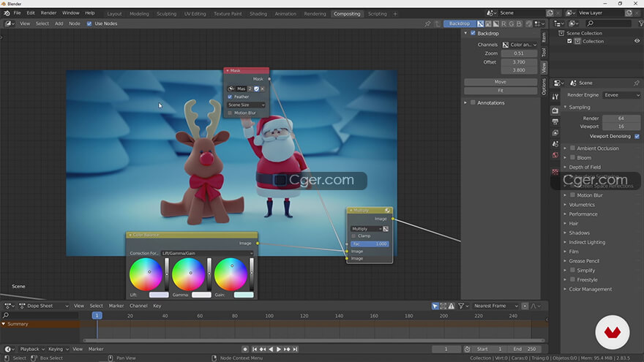
Task: Collapse the Summary channel row
Action: (x=4, y=324)
